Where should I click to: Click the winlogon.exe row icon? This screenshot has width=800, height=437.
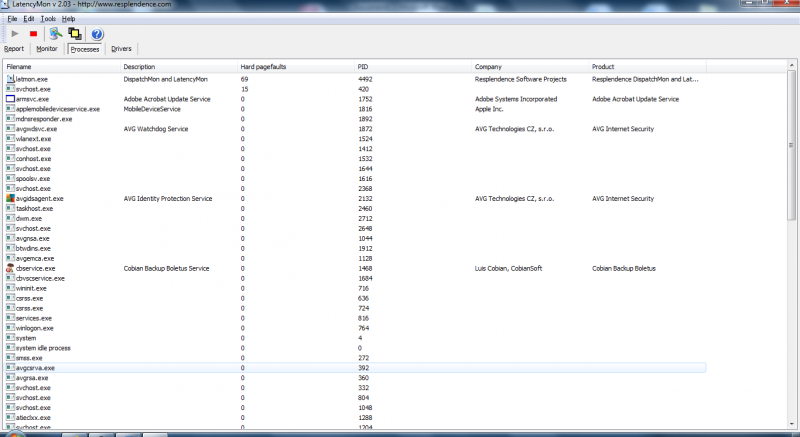10,328
